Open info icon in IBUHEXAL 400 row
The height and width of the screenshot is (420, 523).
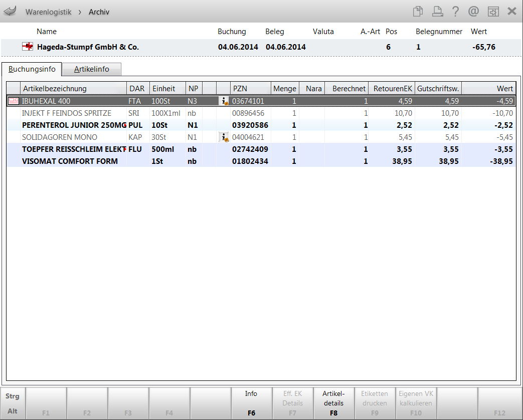click(224, 101)
